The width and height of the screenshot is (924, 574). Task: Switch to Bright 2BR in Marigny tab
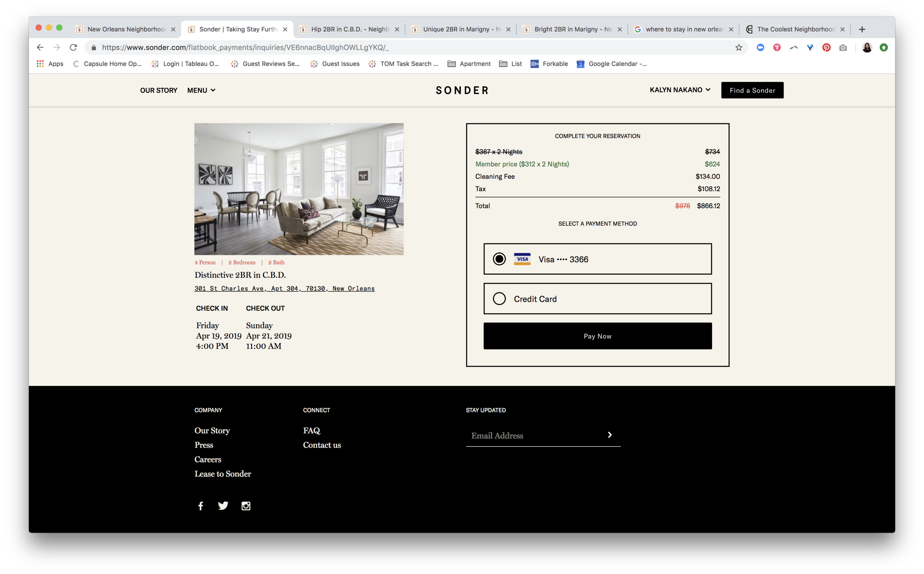(x=573, y=29)
